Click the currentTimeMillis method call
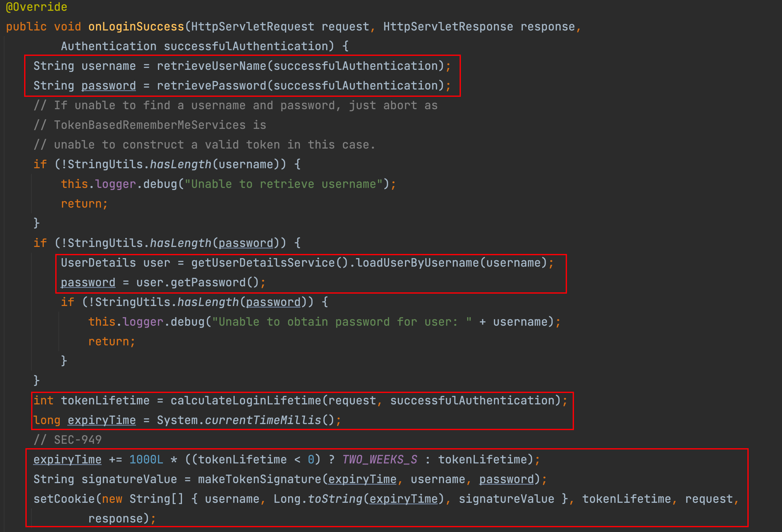The height and width of the screenshot is (532, 782). click(x=263, y=420)
